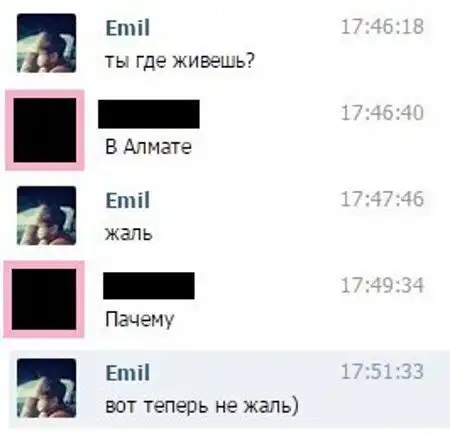Image resolution: width=450 pixels, height=438 pixels.
Task: Click the 17:47:46 timestamp
Action: coord(382,199)
